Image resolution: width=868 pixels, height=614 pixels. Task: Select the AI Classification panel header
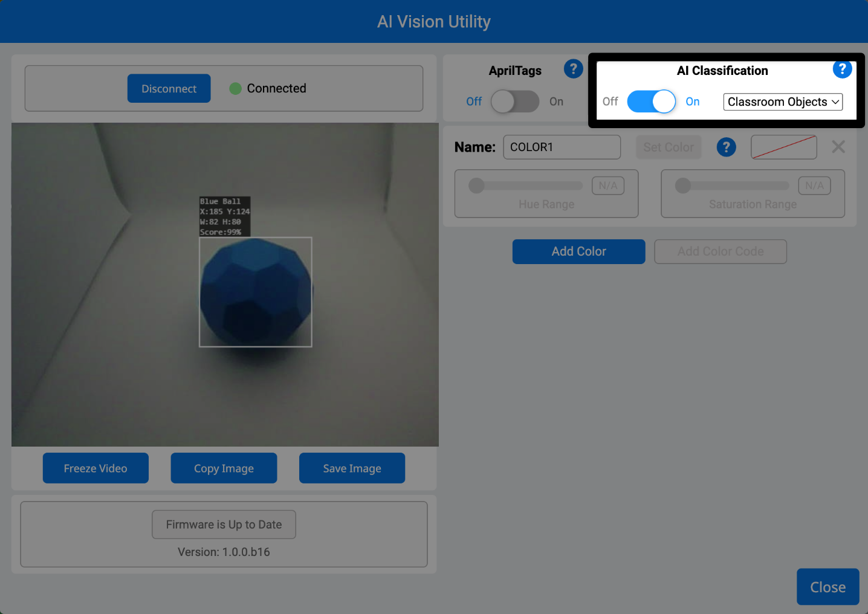point(722,70)
